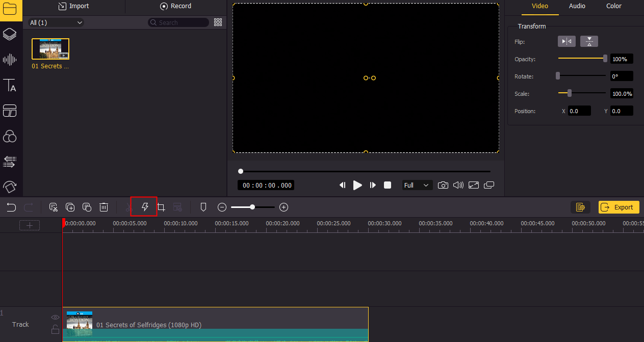
Task: Click the edit-with-scissors toolbar icon
Action: click(53, 207)
